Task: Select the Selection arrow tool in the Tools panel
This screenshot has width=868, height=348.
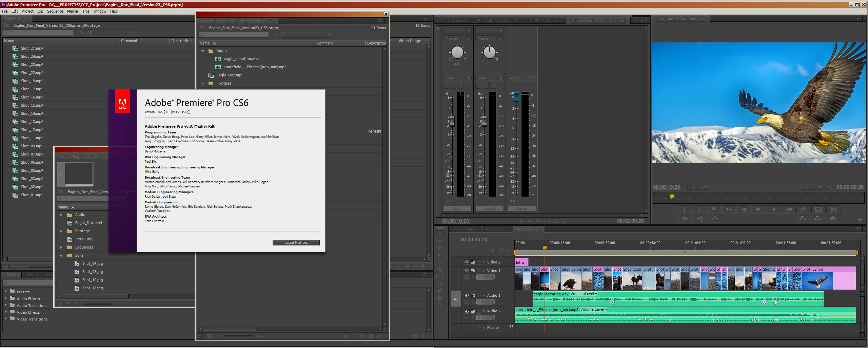Action: [440, 234]
